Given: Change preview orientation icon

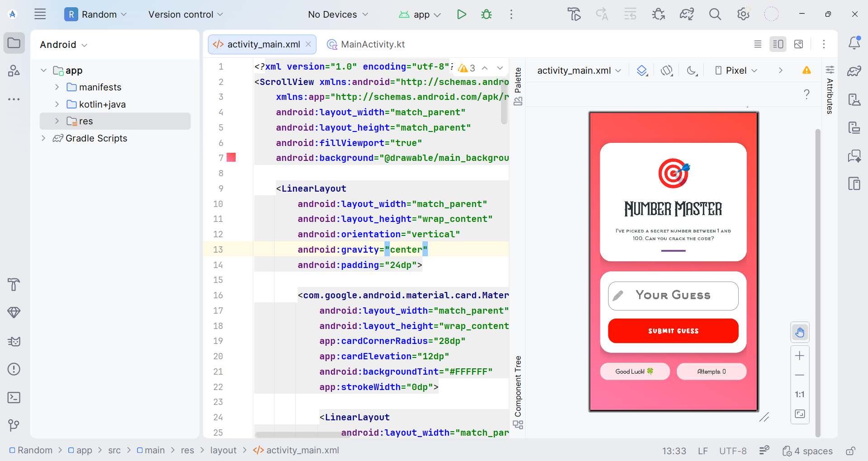Looking at the screenshot, I should tap(667, 71).
